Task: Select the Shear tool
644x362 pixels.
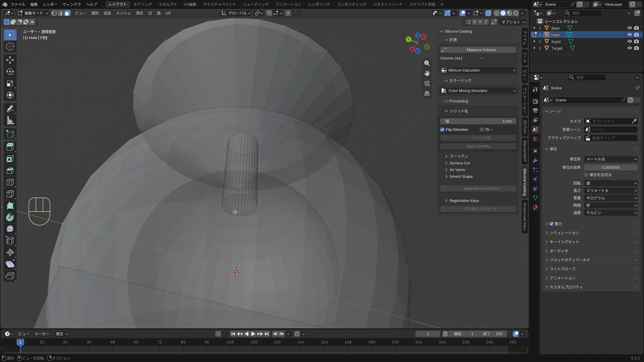Action: click(x=10, y=264)
